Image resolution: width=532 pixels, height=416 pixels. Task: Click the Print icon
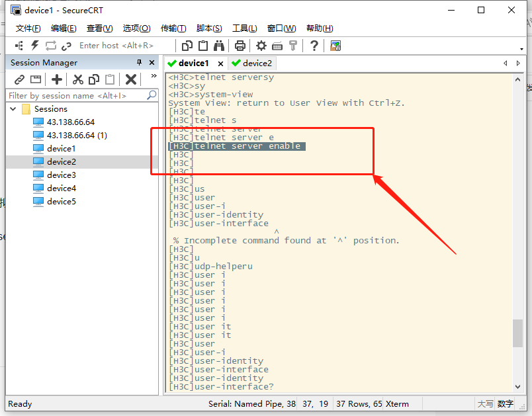pyautogui.click(x=240, y=46)
